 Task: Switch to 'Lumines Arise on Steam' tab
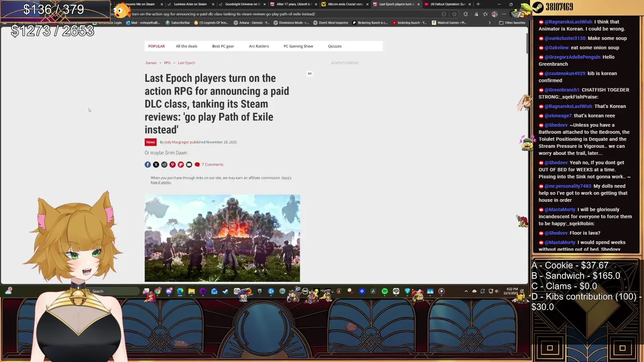click(190, 4)
